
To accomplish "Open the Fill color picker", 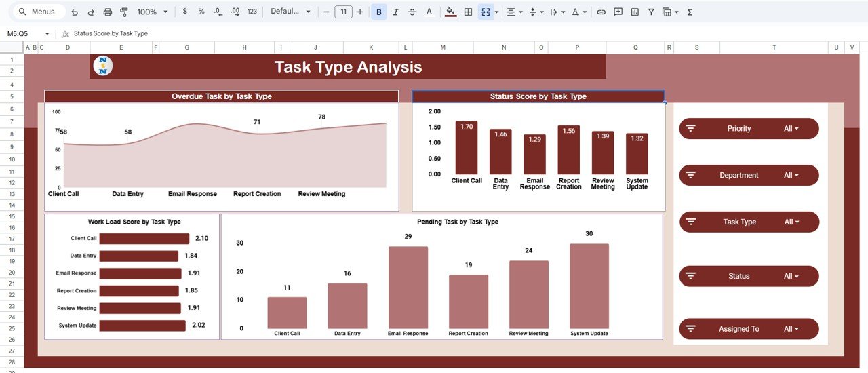I will coord(450,12).
